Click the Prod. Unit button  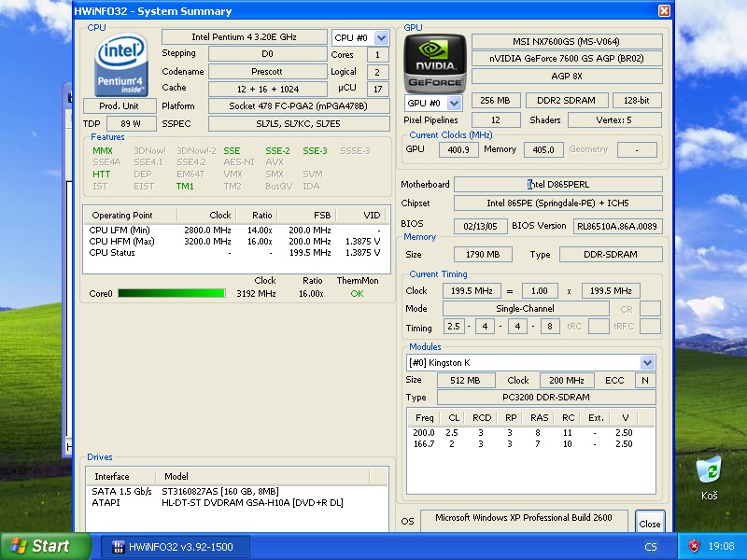120,105
